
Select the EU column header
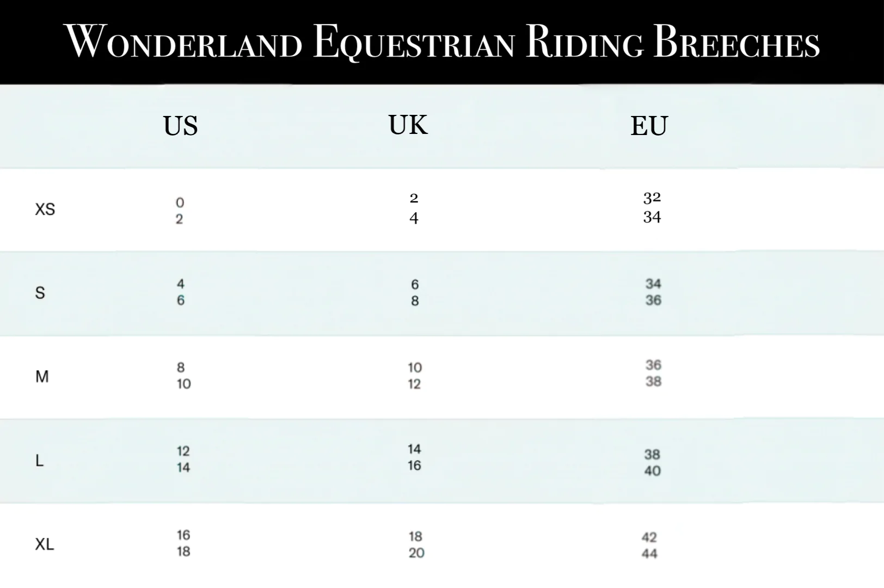click(649, 126)
